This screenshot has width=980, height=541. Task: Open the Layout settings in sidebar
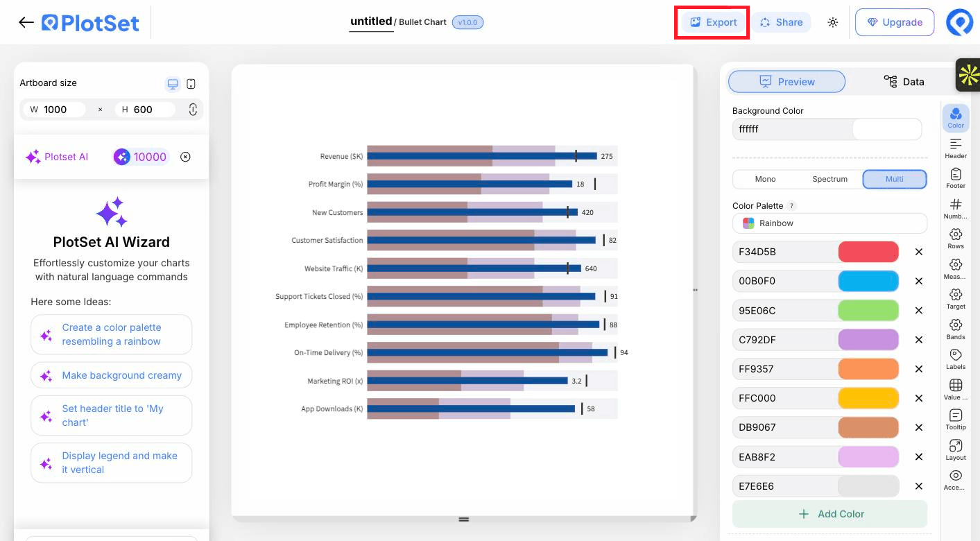tap(956, 450)
